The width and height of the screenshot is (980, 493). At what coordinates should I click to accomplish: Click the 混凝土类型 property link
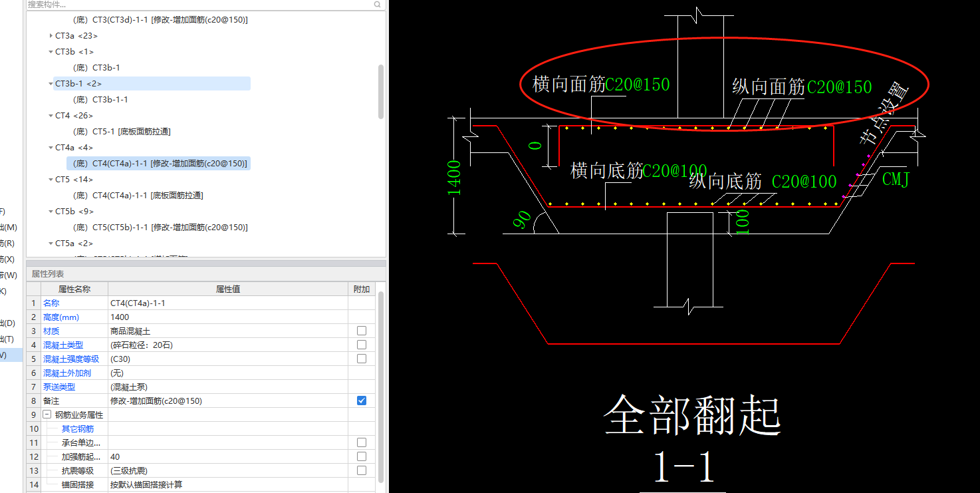pyautogui.click(x=63, y=345)
